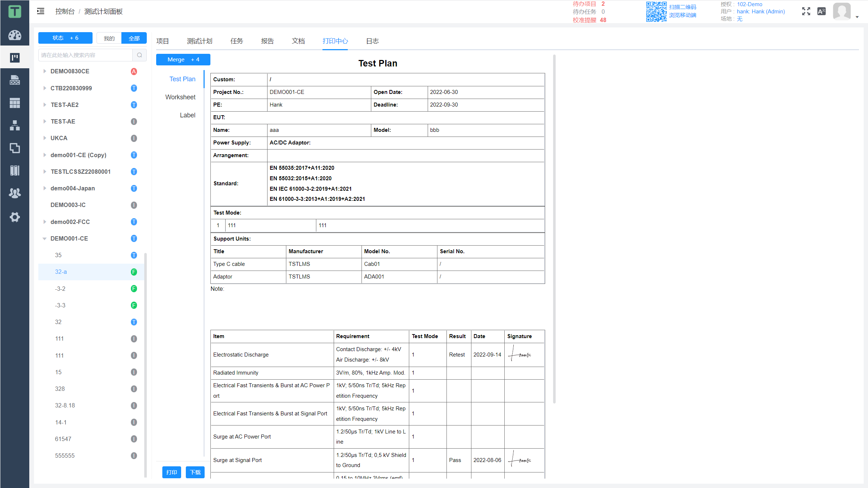Open the library books sidebar icon
The width and height of the screenshot is (868, 488).
[x=14, y=170]
